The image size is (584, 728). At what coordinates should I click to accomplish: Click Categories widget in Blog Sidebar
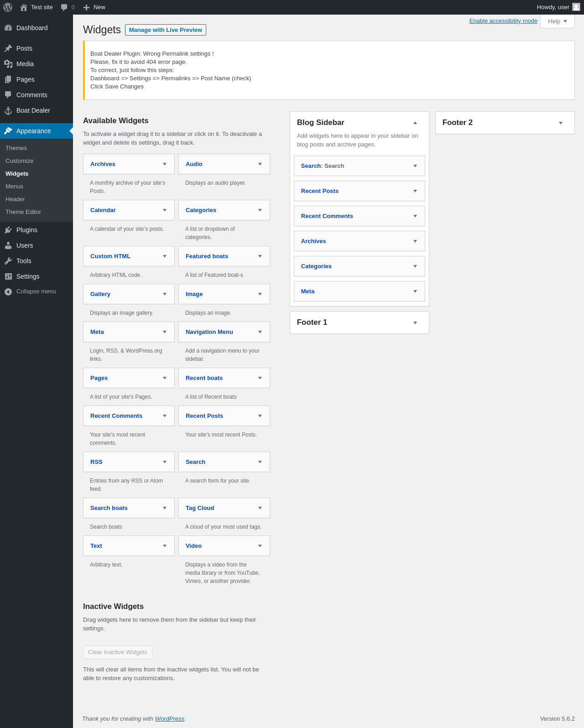point(360,266)
